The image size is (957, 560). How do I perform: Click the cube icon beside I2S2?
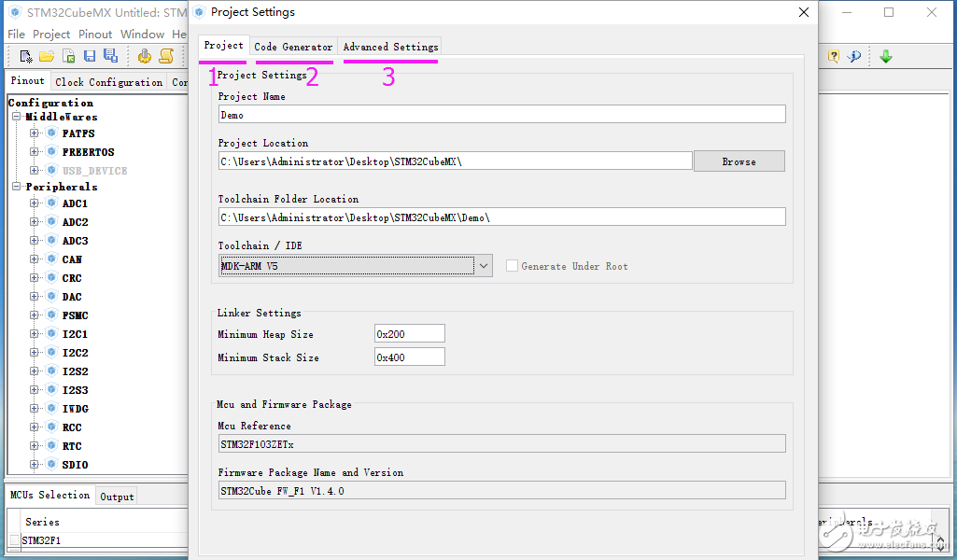coord(52,371)
